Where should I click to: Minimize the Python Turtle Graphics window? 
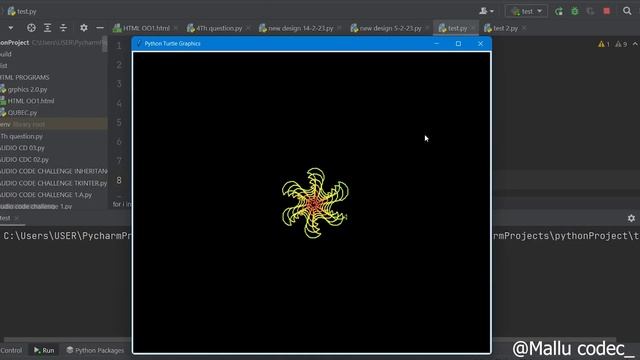pyautogui.click(x=436, y=44)
